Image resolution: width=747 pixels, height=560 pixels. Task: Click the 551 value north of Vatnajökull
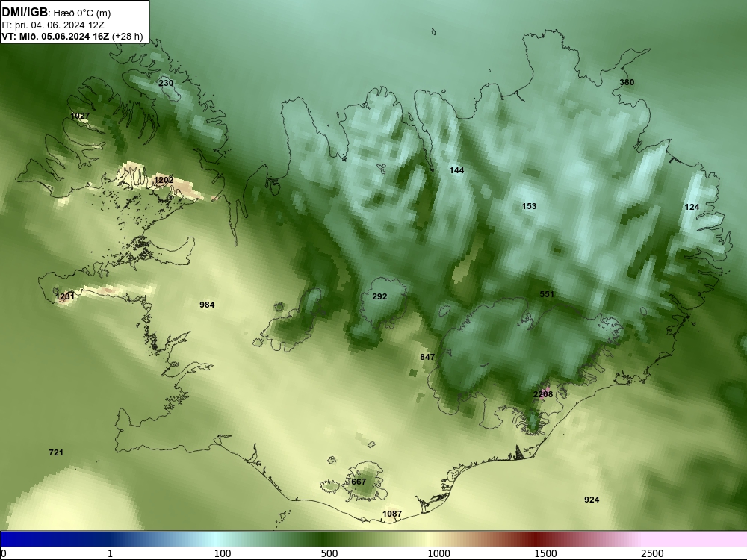(547, 294)
